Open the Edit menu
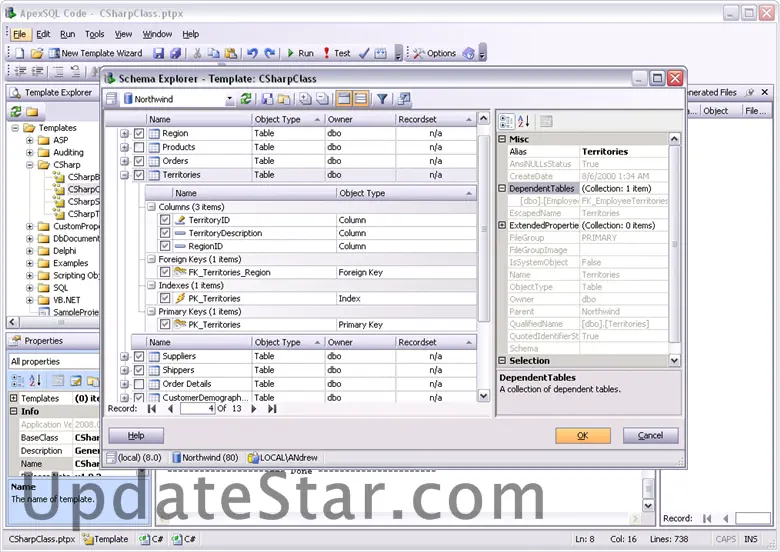The height and width of the screenshot is (552, 780). (x=43, y=34)
